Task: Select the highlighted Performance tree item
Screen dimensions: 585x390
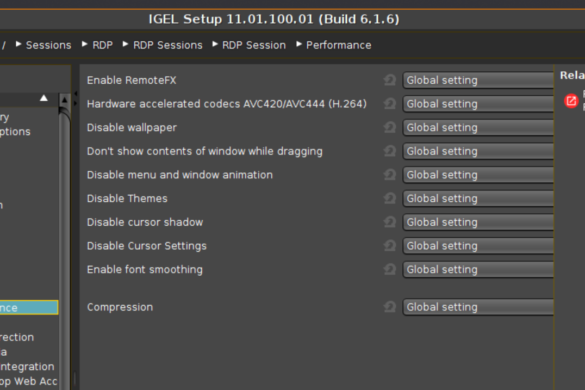Action: point(29,308)
